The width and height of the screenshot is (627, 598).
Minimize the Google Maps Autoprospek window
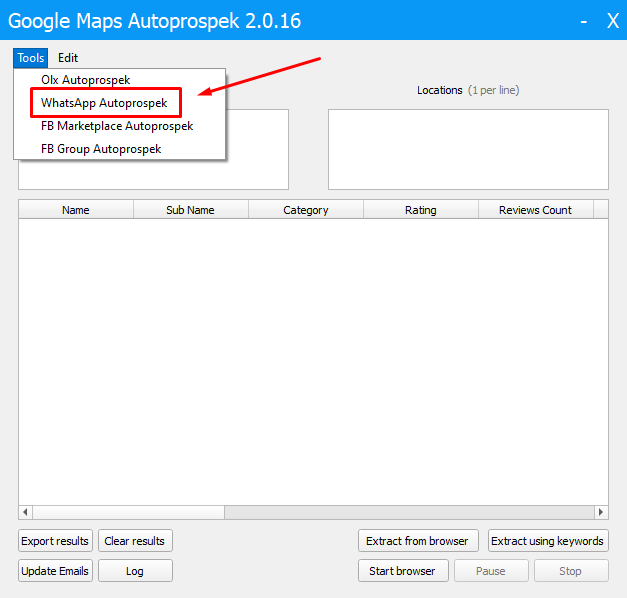pyautogui.click(x=583, y=21)
